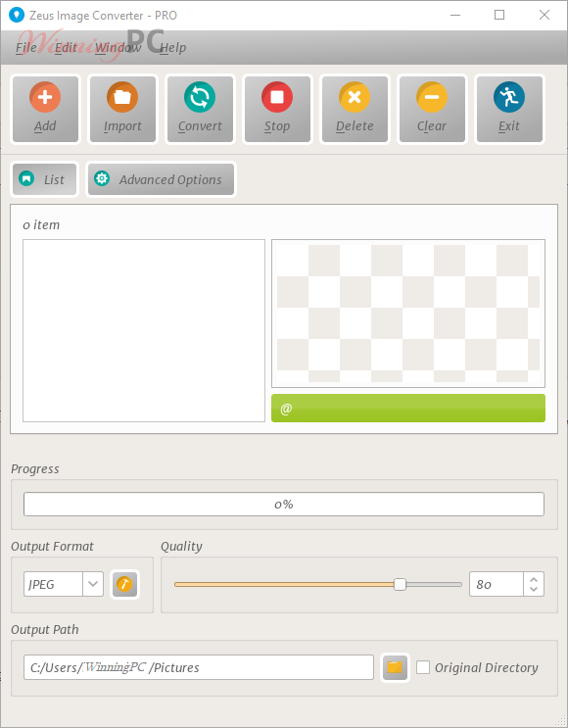Screen dimensions: 568x728
Task: Increase quality value with the up arrow
Action: 534,579
